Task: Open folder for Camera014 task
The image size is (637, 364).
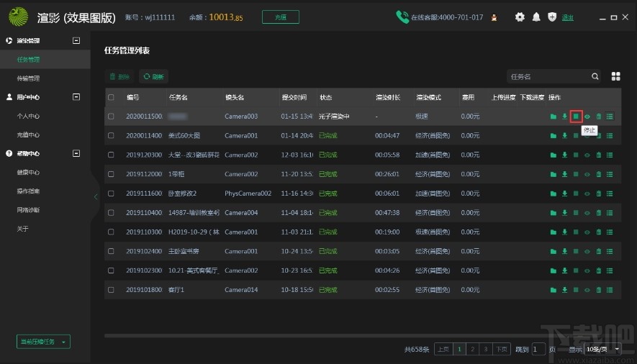Action: [x=553, y=290]
